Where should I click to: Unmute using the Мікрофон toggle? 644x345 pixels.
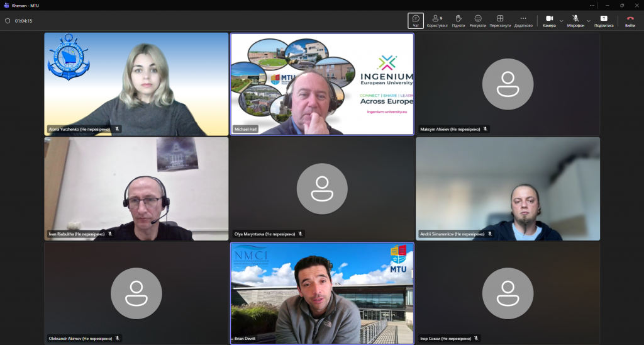click(575, 21)
